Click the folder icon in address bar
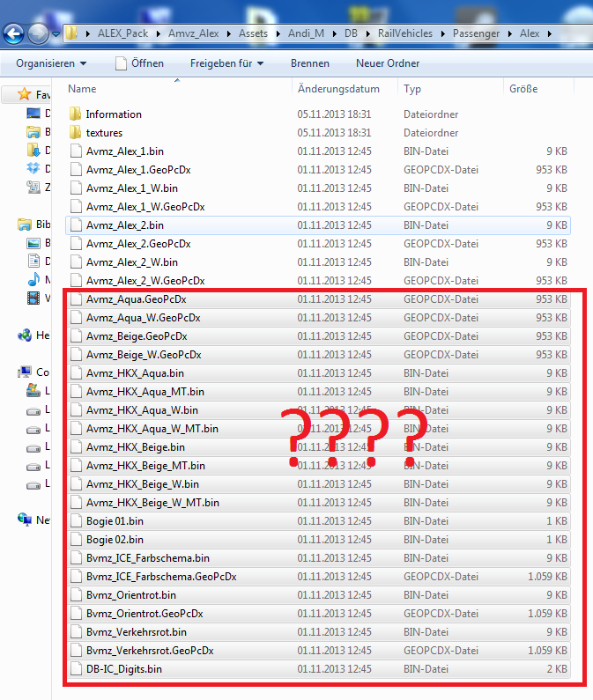The image size is (593, 700). point(71,33)
